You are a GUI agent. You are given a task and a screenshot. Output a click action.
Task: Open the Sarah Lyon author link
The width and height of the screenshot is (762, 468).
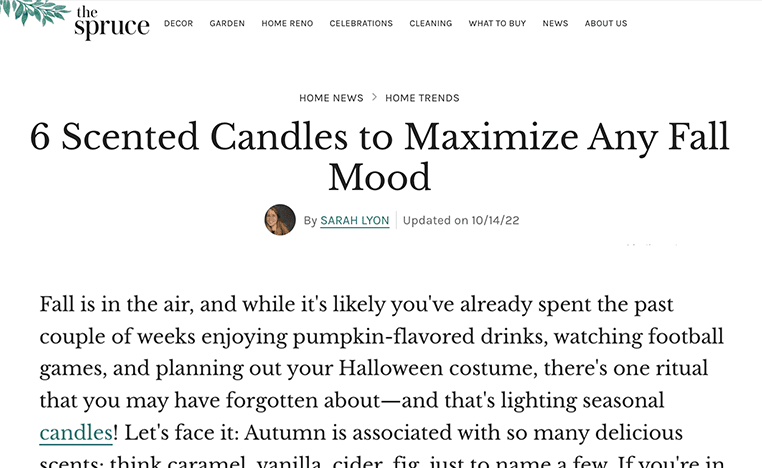[x=355, y=221]
